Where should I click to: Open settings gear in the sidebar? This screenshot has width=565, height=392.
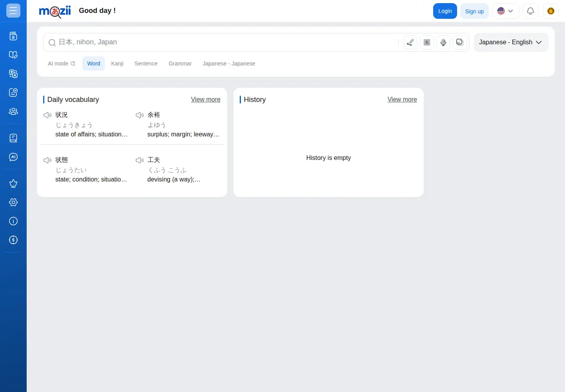click(x=13, y=202)
